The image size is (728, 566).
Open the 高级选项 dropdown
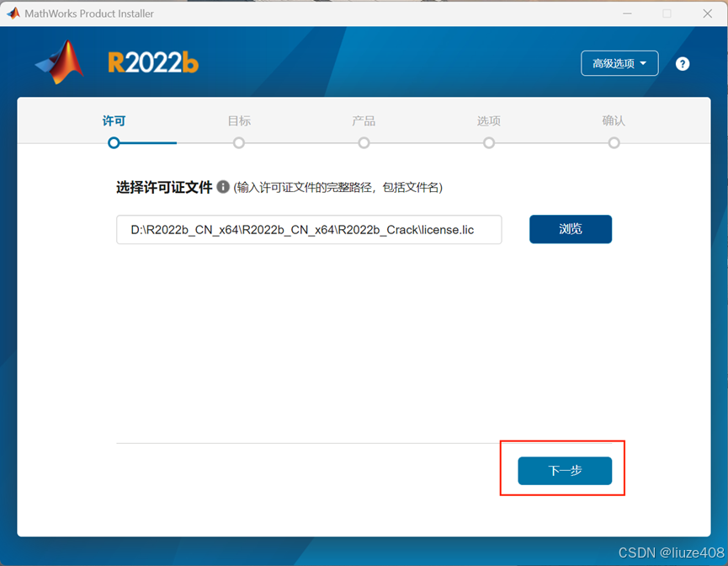tap(619, 63)
